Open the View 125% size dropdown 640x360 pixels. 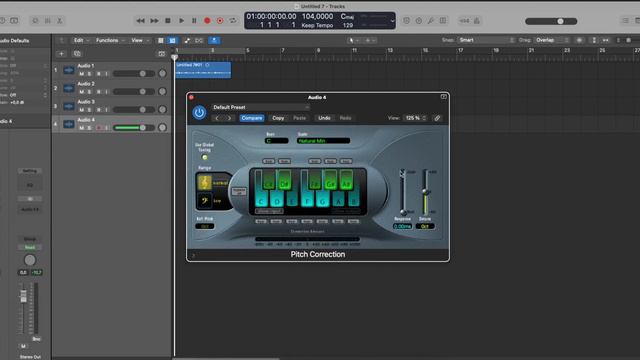415,118
